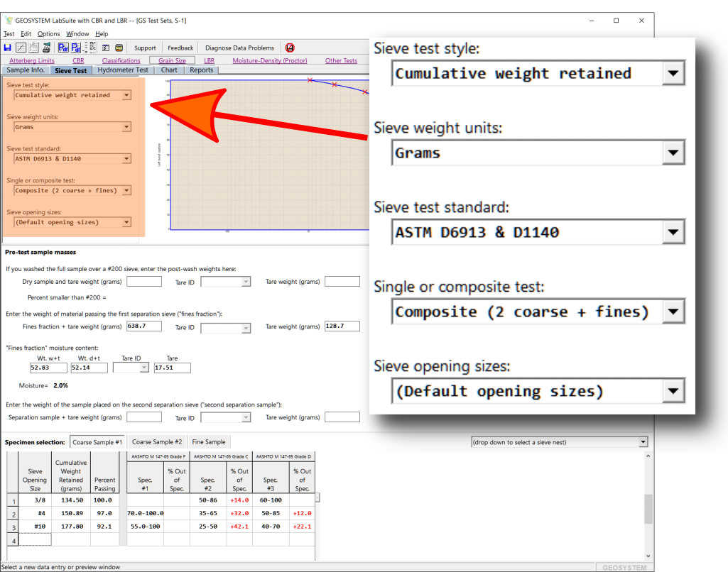
Task: Click the second PDF export icon
Action: [76, 48]
